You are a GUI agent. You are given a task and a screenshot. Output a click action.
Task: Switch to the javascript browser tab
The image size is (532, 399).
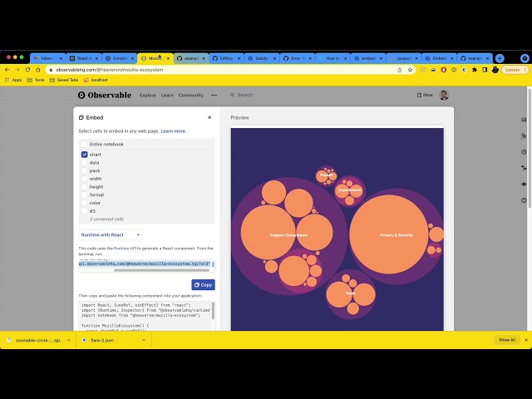[x=404, y=58]
